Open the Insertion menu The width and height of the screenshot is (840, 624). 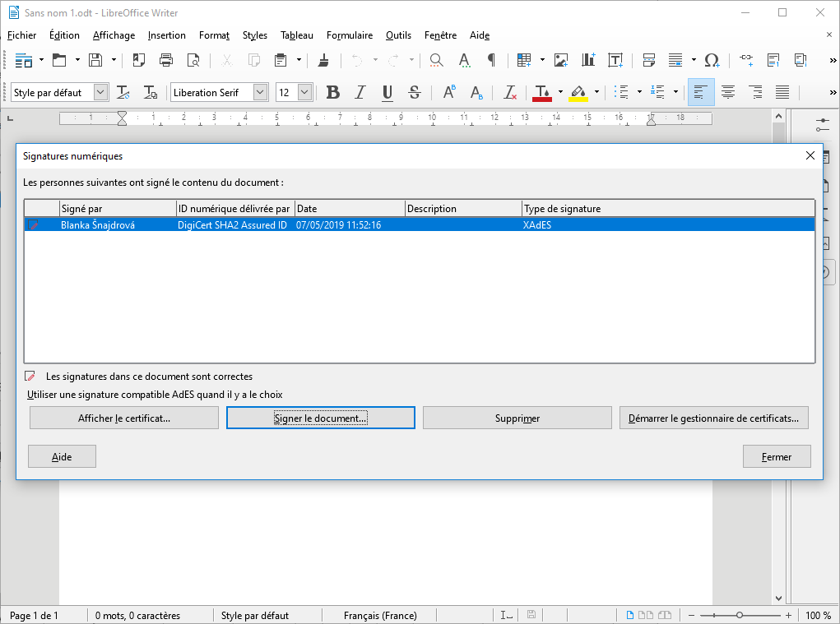click(167, 35)
